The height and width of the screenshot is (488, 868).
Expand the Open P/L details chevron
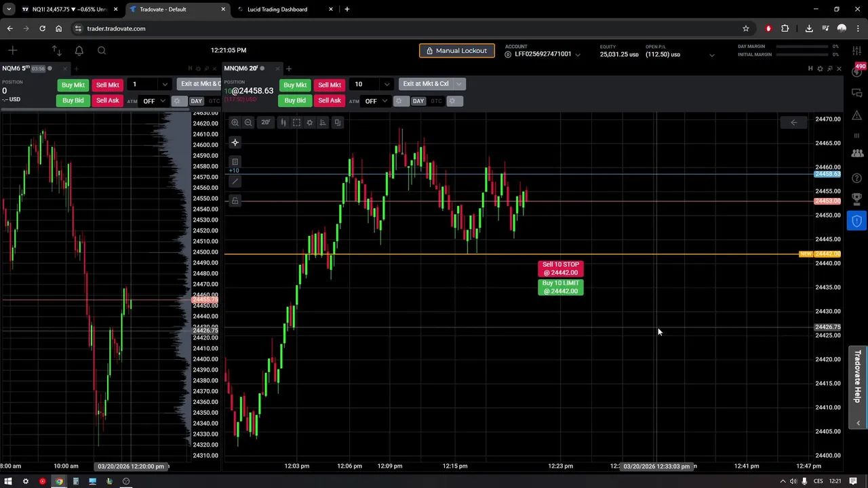pyautogui.click(x=711, y=55)
